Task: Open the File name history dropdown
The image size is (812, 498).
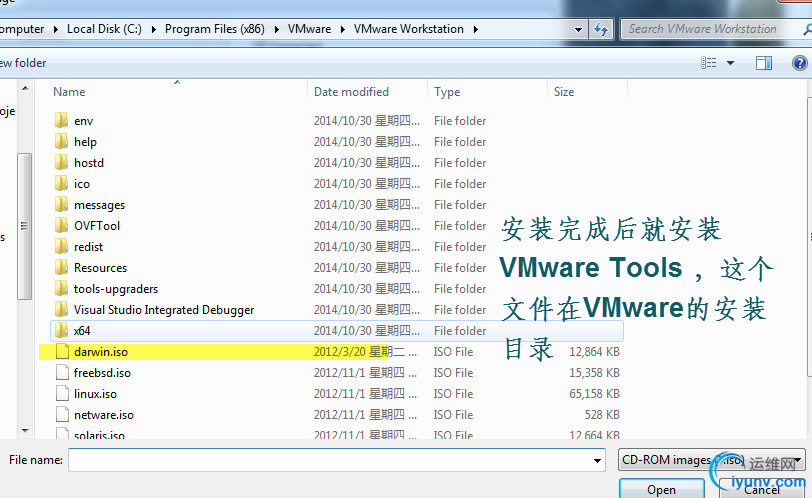Action: pos(597,460)
